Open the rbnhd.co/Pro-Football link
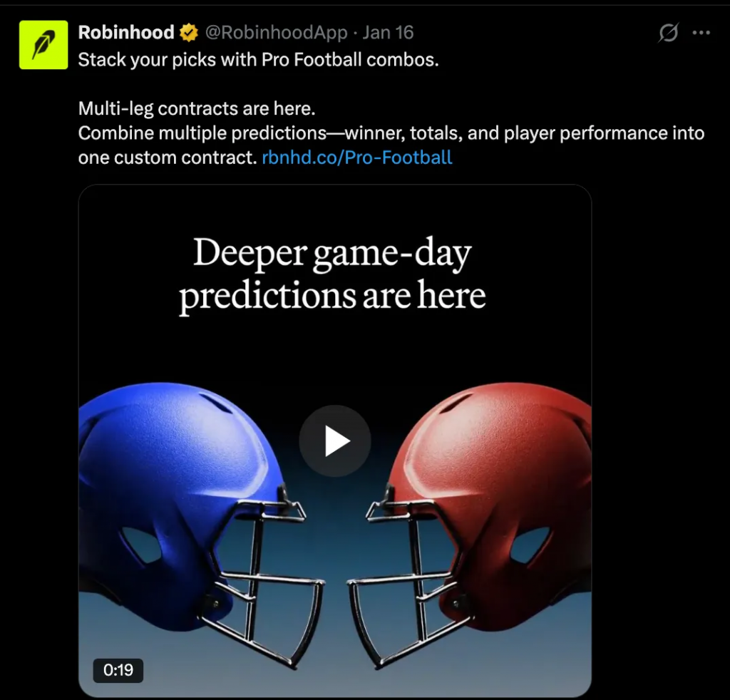 [x=356, y=157]
